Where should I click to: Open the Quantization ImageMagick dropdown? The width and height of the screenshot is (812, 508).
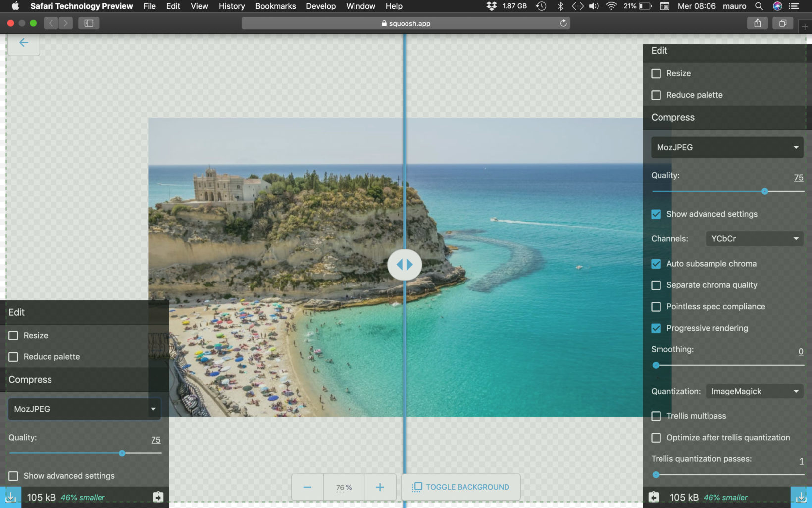point(755,392)
